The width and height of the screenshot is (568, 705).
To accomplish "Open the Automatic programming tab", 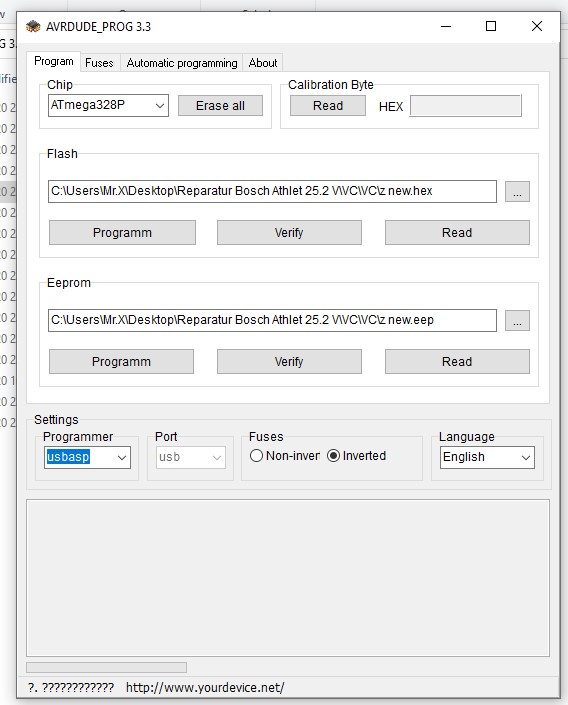I will [182, 63].
